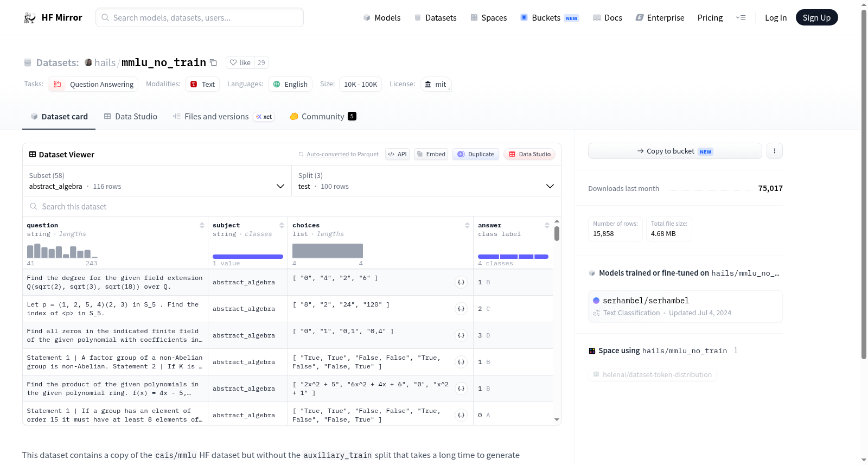This screenshot has width=868, height=465.
Task: Open Buckets from the navigation
Action: tap(550, 18)
